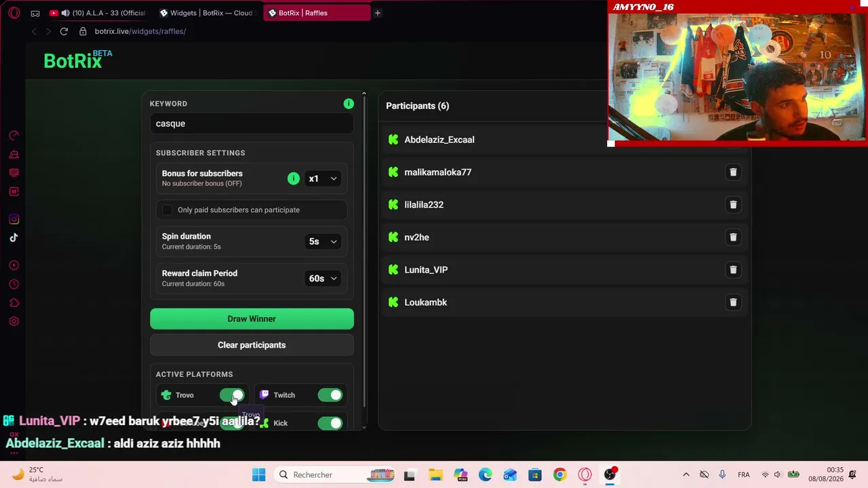Tick Only paid subscribers can participate checkbox
The width and height of the screenshot is (868, 488).
(x=167, y=210)
